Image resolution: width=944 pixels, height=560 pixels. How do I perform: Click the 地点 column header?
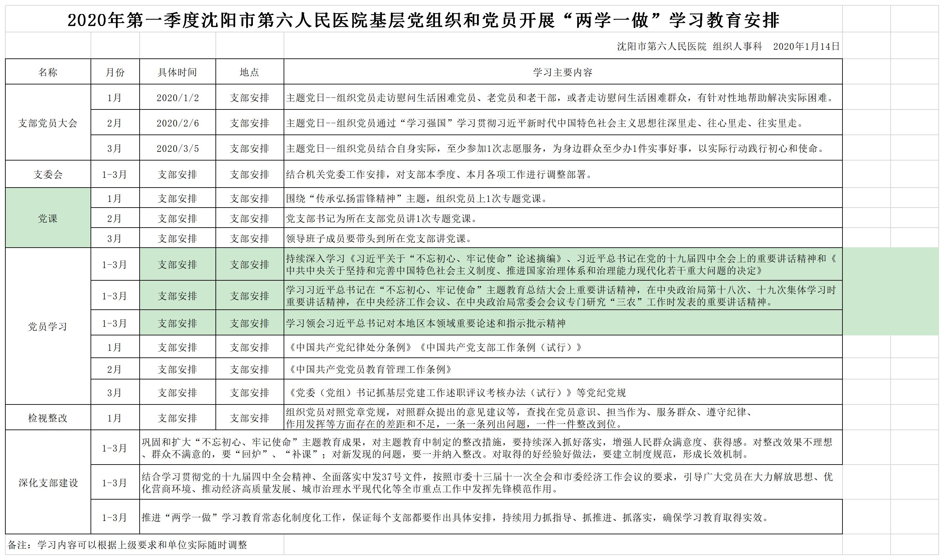tap(249, 72)
